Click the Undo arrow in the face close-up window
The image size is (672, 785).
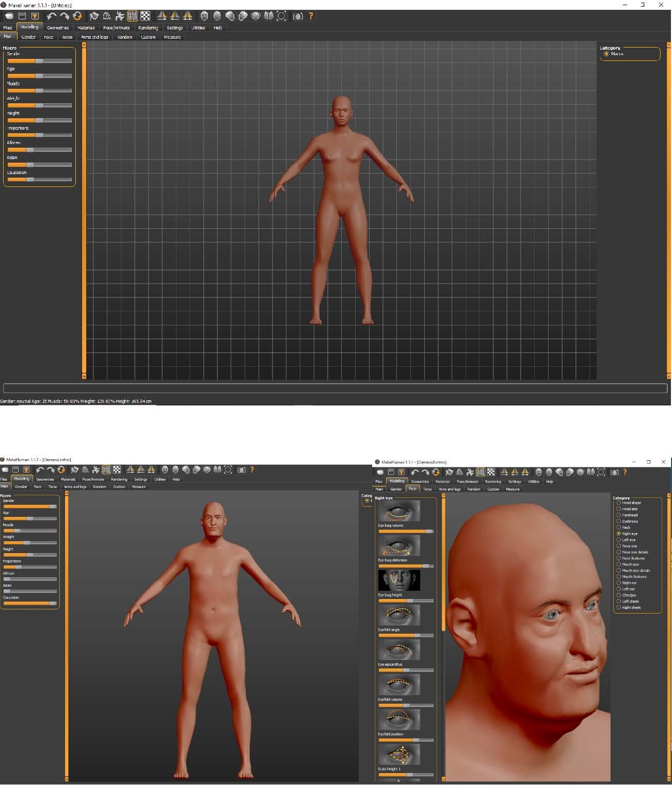[415, 472]
